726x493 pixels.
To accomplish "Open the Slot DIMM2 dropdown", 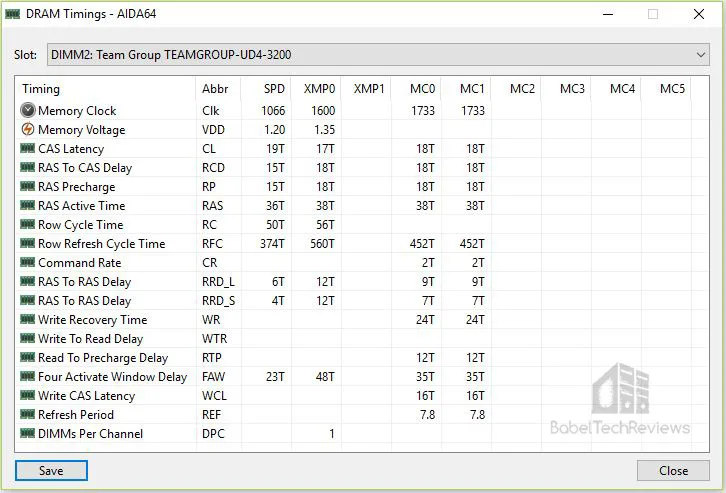I will pos(378,55).
